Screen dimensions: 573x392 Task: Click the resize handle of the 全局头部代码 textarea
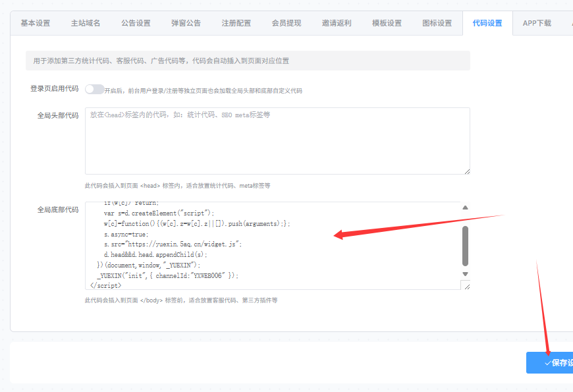click(467, 171)
